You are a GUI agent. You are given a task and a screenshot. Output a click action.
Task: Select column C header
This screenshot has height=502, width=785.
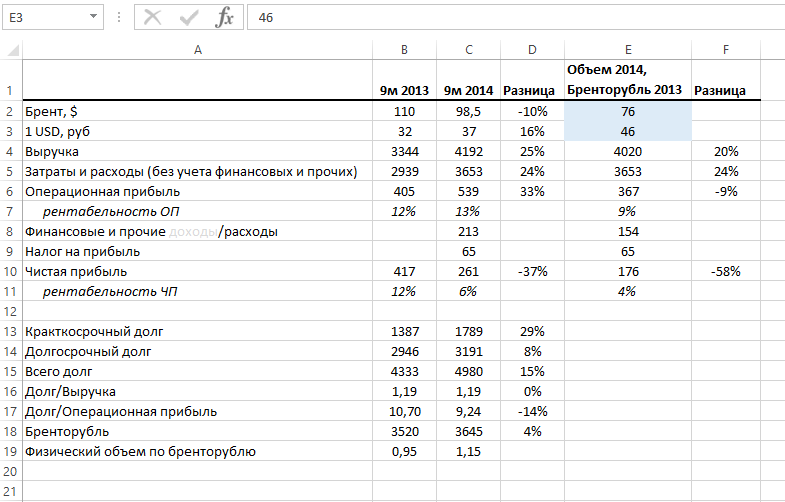[469, 50]
